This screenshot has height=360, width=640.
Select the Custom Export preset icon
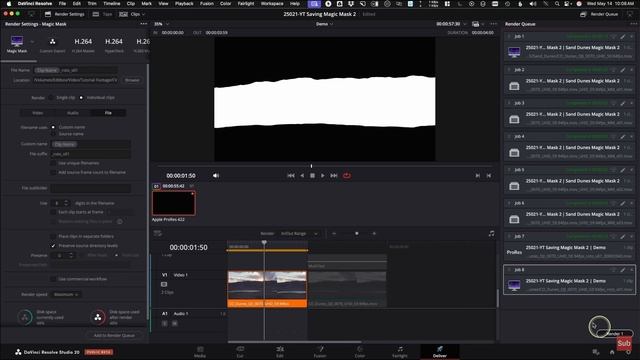click(52, 45)
